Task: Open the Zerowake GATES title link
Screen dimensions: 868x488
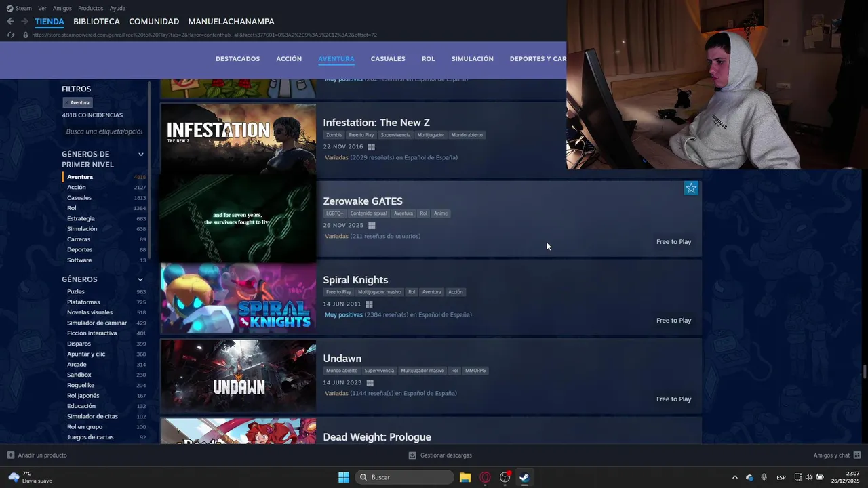Action: (363, 201)
